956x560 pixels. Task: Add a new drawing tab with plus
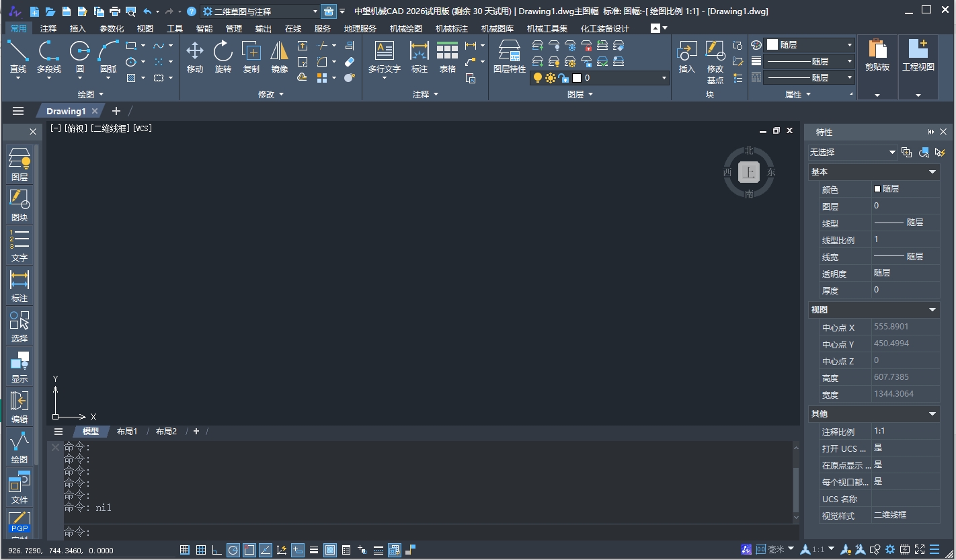click(116, 111)
